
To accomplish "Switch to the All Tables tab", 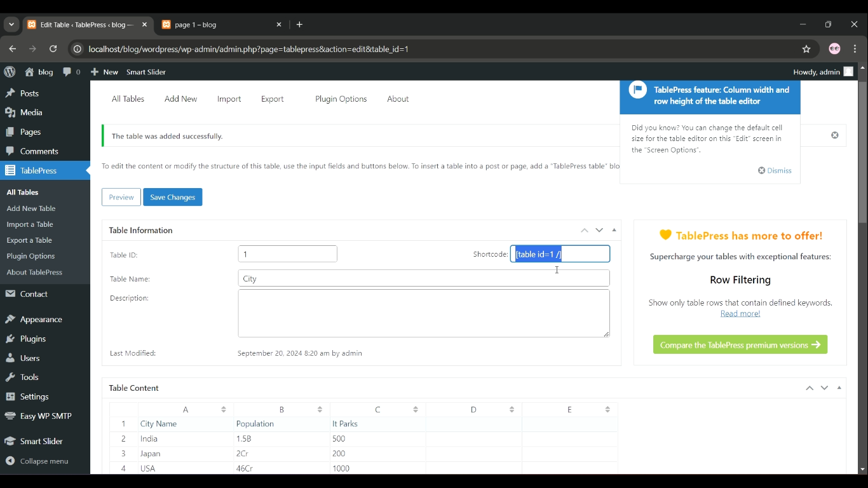I will click(x=128, y=99).
